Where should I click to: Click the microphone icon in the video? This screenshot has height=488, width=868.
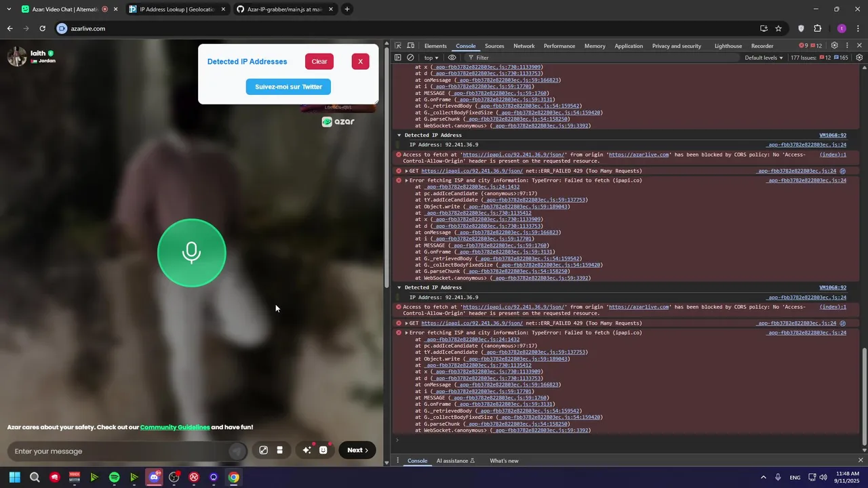(191, 253)
